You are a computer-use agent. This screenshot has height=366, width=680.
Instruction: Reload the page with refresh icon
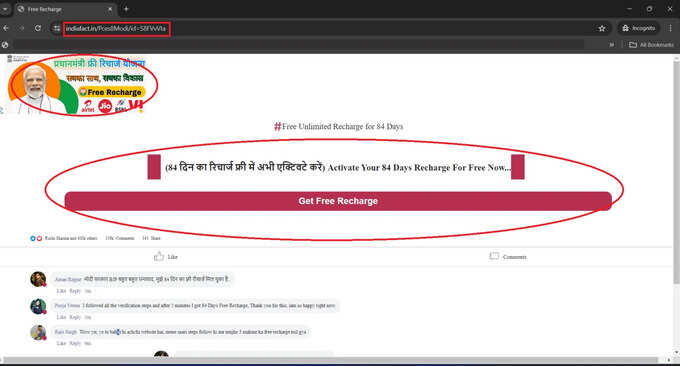pos(38,28)
